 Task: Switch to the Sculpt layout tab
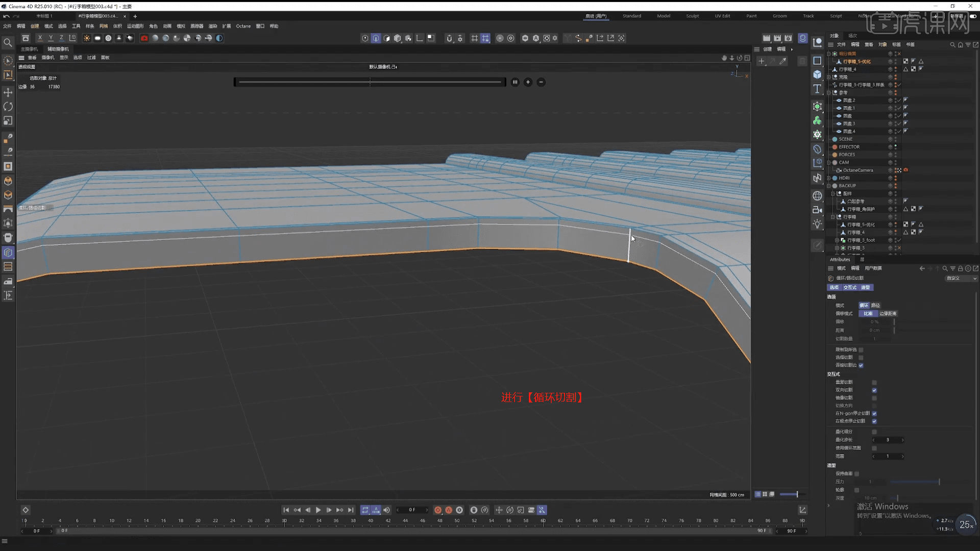point(692,16)
